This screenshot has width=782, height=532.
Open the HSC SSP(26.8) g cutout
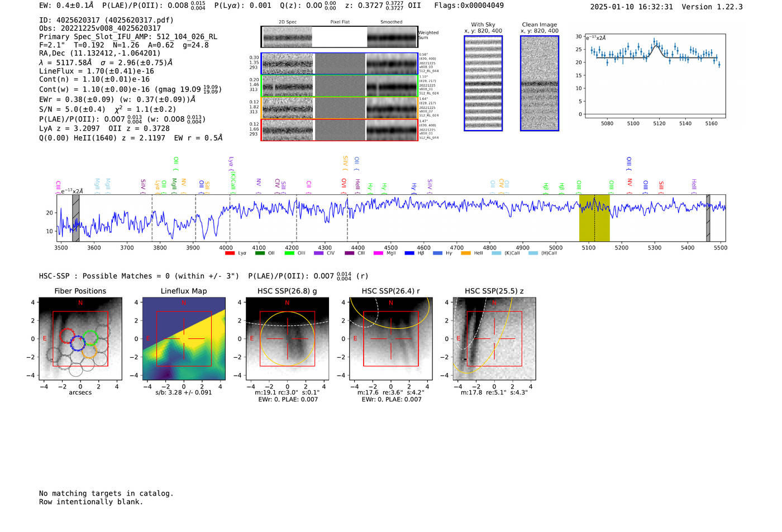(x=287, y=338)
